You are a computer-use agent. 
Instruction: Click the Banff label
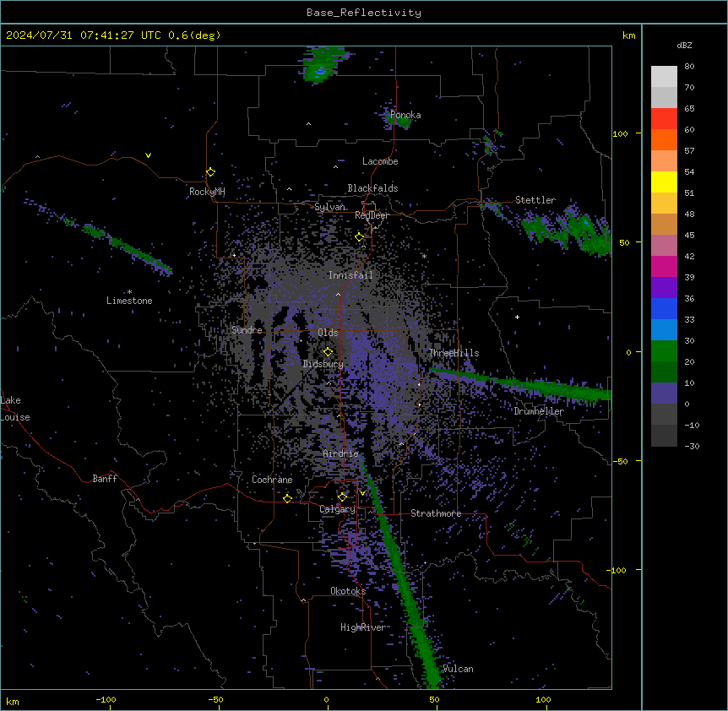tap(105, 479)
